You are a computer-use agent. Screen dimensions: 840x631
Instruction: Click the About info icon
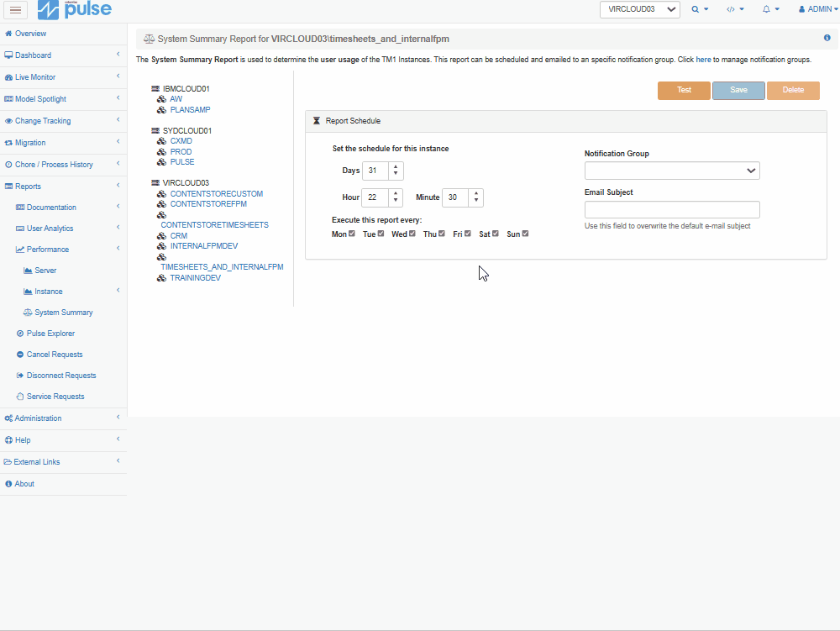pos(8,484)
